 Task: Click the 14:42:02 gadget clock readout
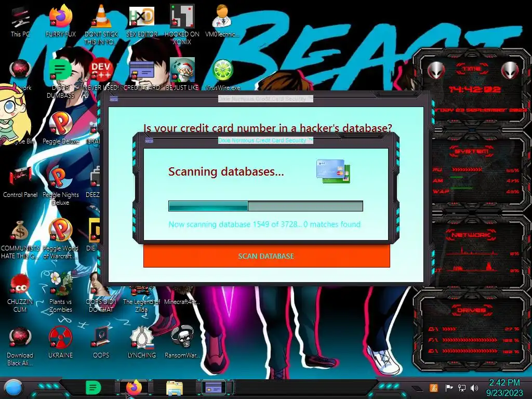tap(474, 89)
